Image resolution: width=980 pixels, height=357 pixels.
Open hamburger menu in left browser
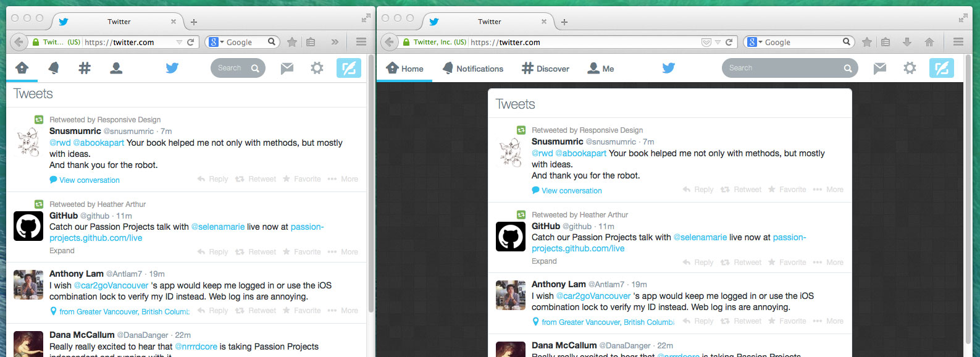[361, 42]
